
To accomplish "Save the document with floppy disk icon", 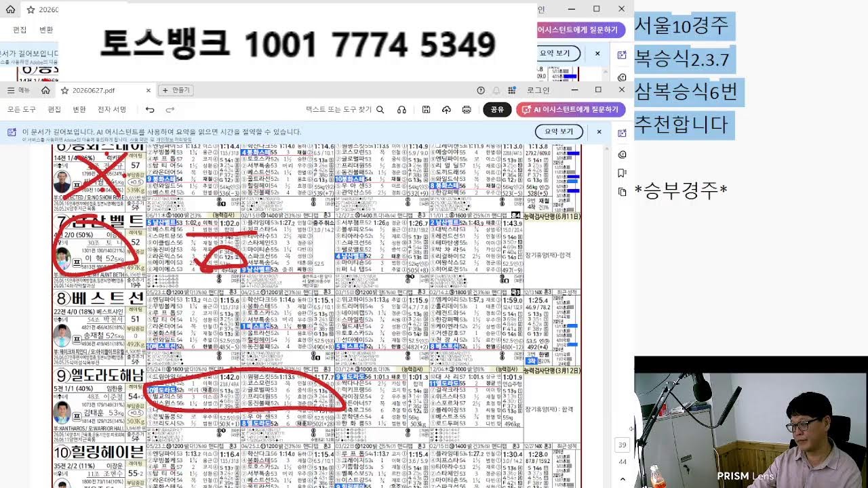I will pos(426,110).
